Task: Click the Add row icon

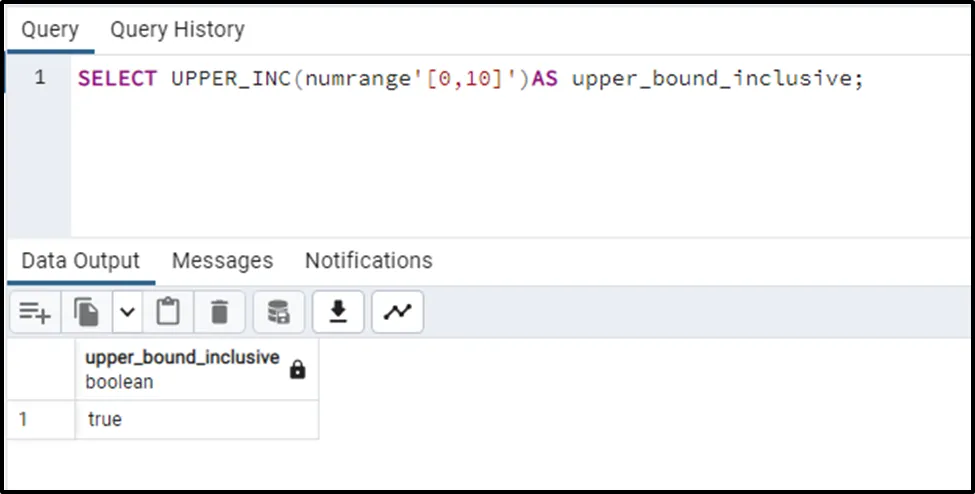Action: pos(35,313)
